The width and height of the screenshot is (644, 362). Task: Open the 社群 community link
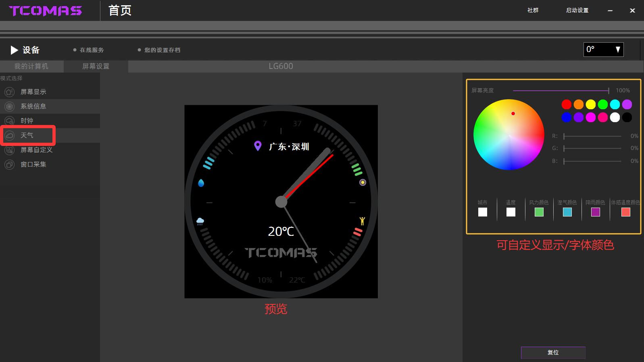533,10
